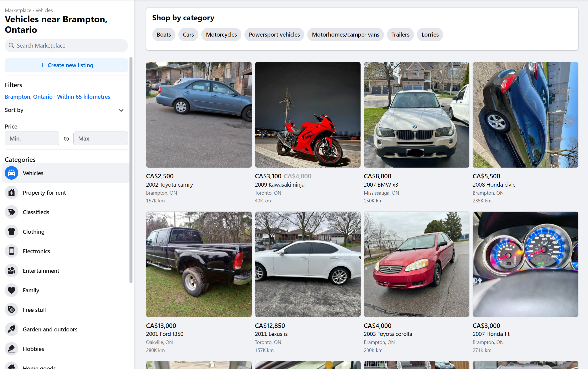Image resolution: width=588 pixels, height=369 pixels.
Task: Select the Classifieds category label
Action: pyautogui.click(x=36, y=212)
